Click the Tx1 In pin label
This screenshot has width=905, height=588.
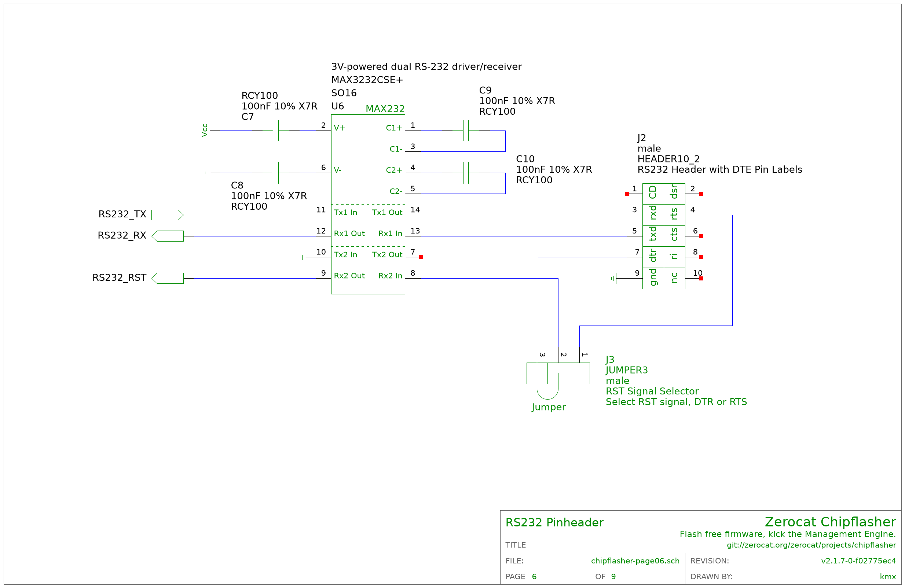point(345,213)
